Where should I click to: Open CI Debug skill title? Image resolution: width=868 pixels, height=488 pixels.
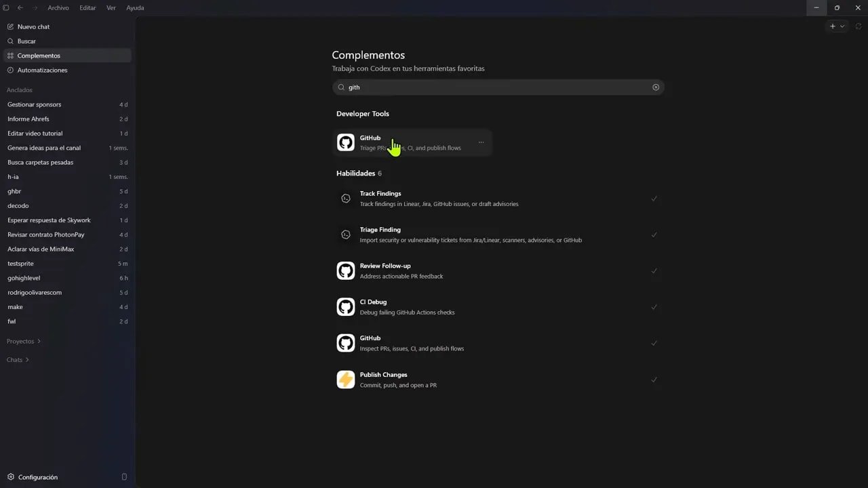tap(373, 302)
